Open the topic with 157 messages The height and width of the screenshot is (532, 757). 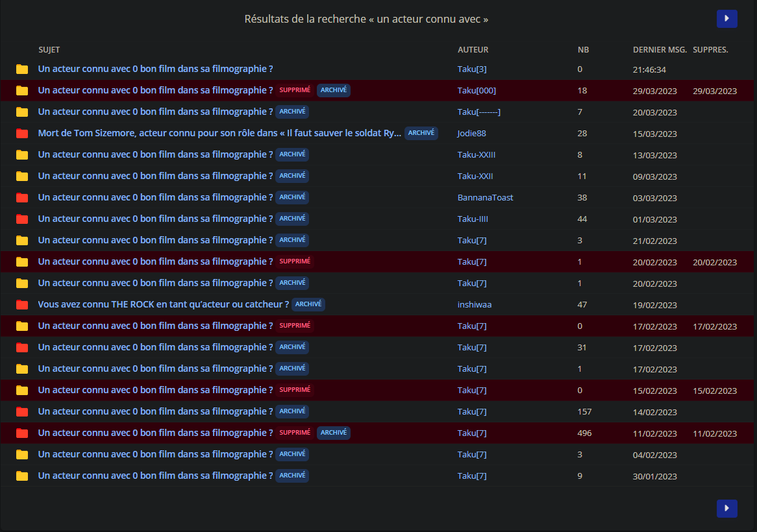tap(155, 411)
